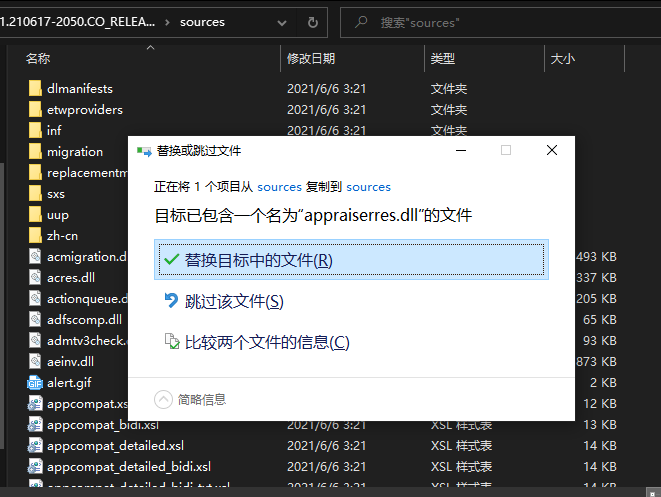
Task: Select the dlmanifests folder icon
Action: (35, 89)
